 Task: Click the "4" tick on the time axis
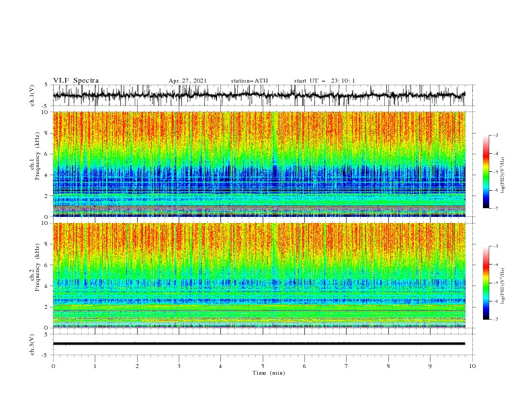click(220, 366)
